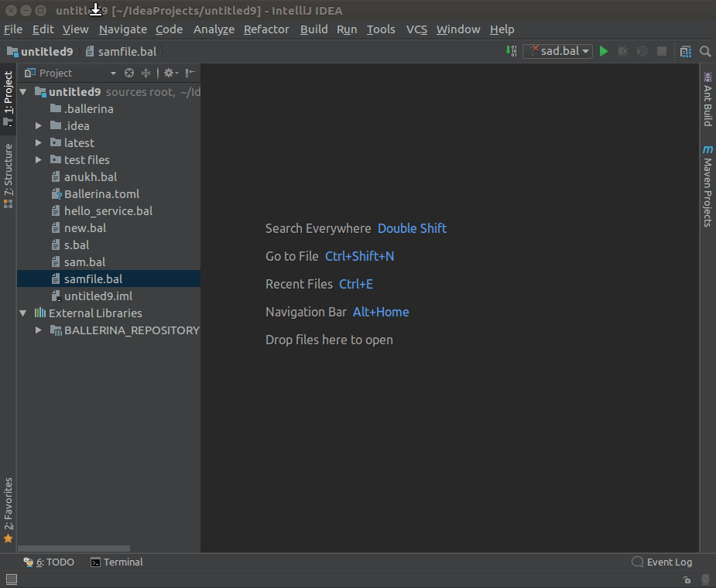Open Search Everywhere magnifier icon
The image size is (716, 588).
(705, 52)
